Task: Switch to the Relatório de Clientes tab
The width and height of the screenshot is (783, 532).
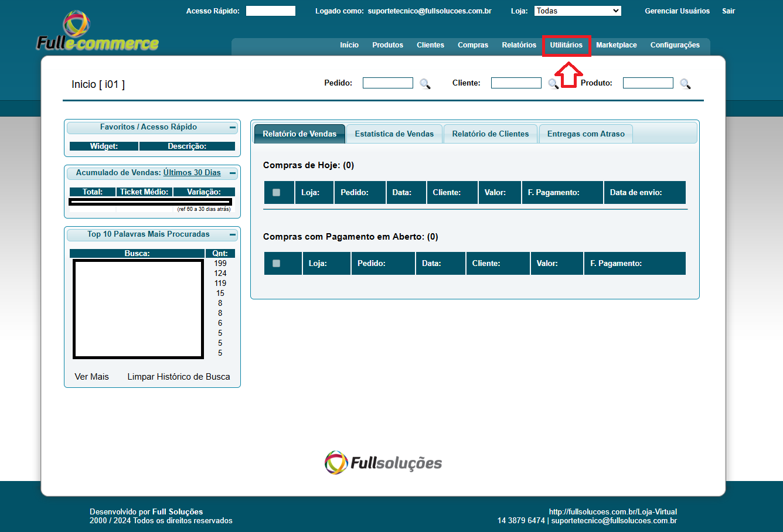Action: 491,134
